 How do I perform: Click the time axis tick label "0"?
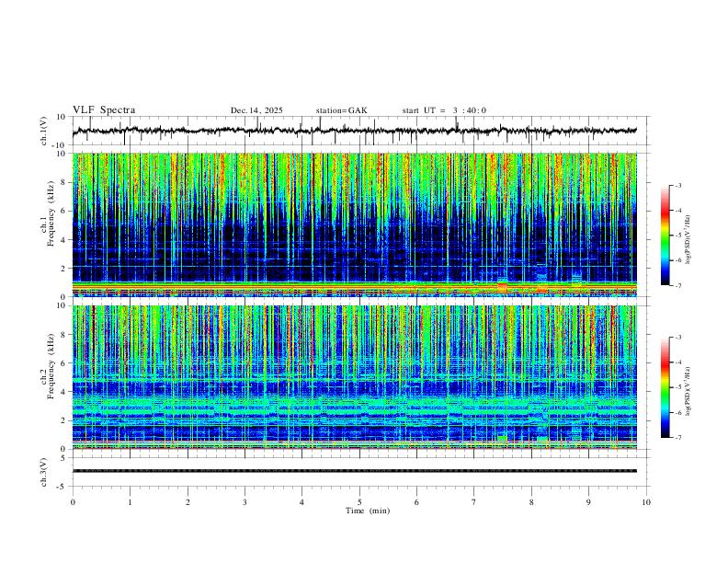(73, 502)
